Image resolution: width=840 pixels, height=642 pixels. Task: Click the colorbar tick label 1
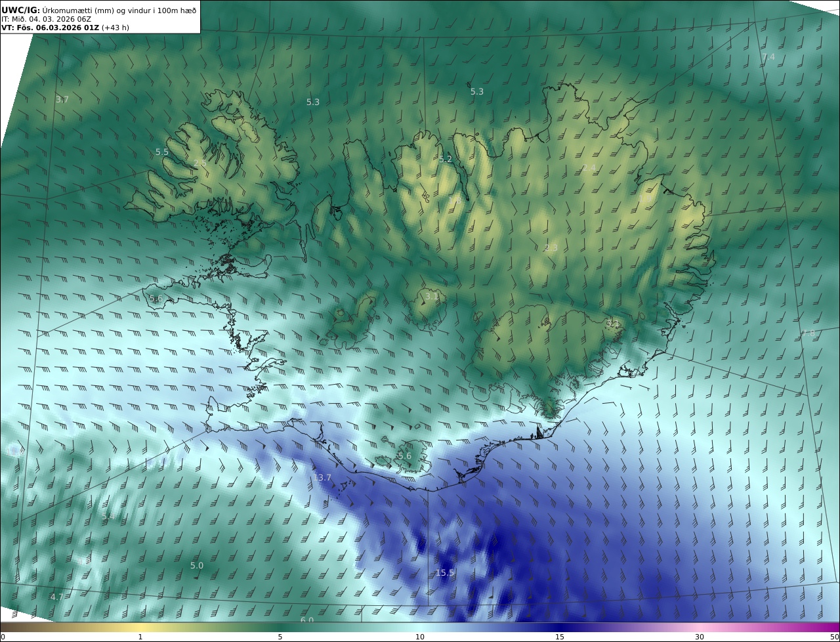click(140, 637)
